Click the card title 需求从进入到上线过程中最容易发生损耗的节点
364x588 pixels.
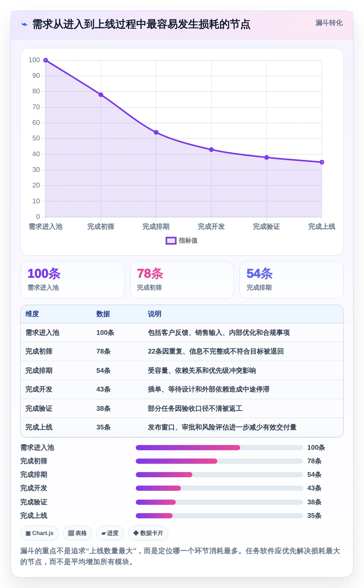141,24
